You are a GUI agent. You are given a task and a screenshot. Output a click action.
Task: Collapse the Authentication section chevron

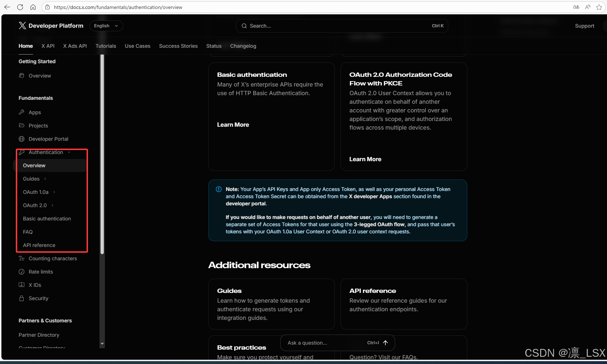[x=69, y=152]
